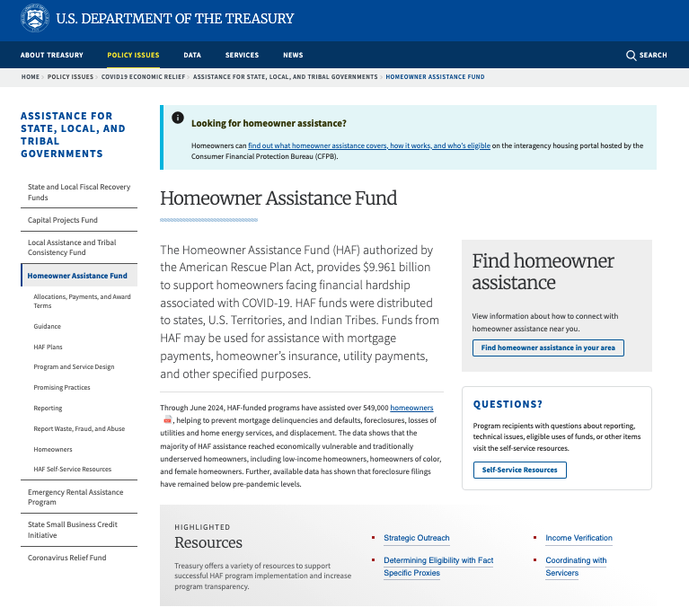The width and height of the screenshot is (689, 616).
Task: Open Emergency Rental Assistance Program
Action: 75,497
